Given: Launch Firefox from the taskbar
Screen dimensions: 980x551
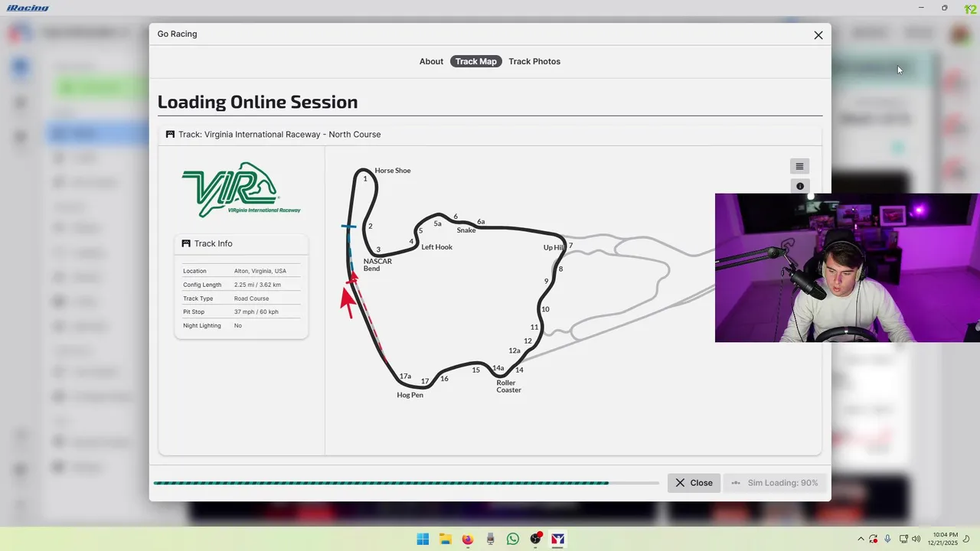Looking at the screenshot, I should pyautogui.click(x=468, y=539).
